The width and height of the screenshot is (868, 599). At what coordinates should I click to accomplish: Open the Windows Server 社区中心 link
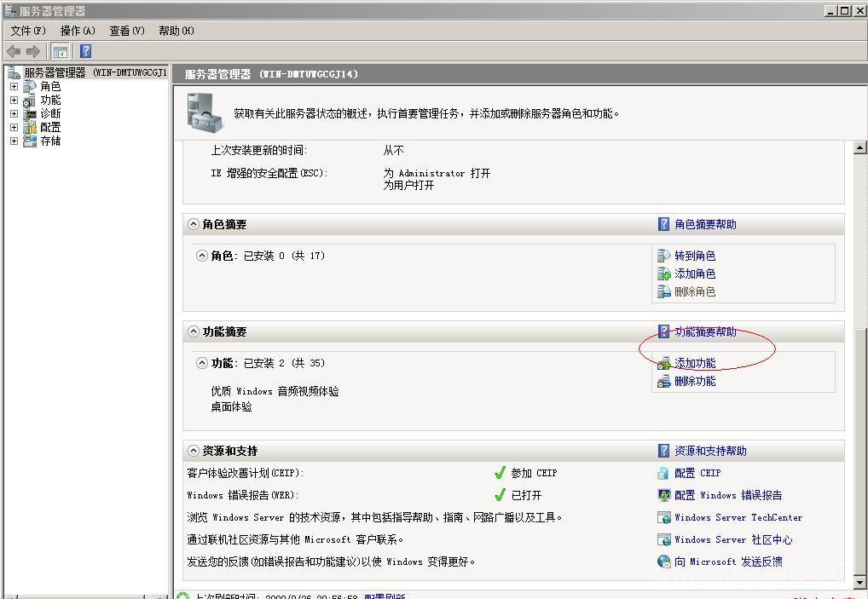pyautogui.click(x=733, y=539)
